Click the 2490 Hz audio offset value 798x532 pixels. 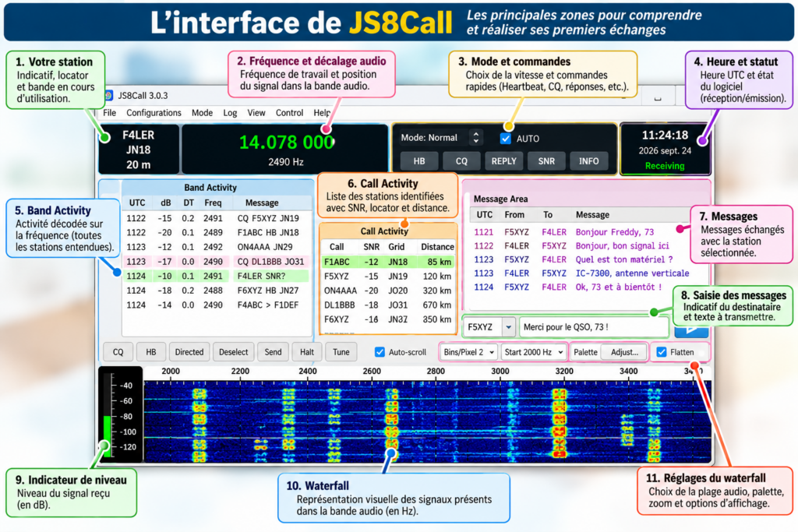(x=286, y=162)
